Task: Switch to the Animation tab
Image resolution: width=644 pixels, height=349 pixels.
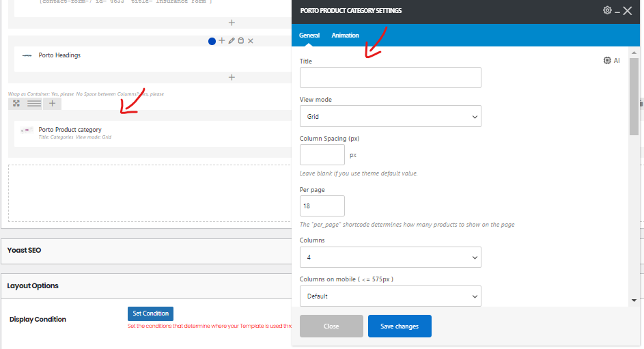Action: click(x=345, y=36)
